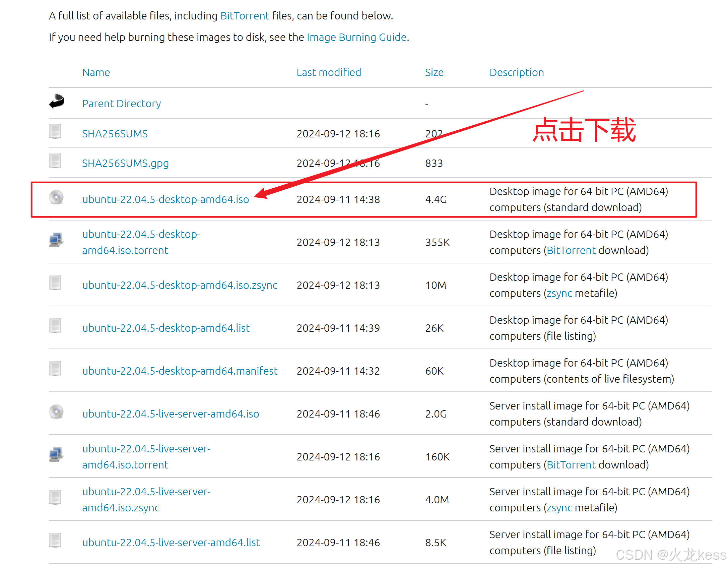This screenshot has width=728, height=567.
Task: Open the Image Burning Guide link
Action: tap(356, 37)
